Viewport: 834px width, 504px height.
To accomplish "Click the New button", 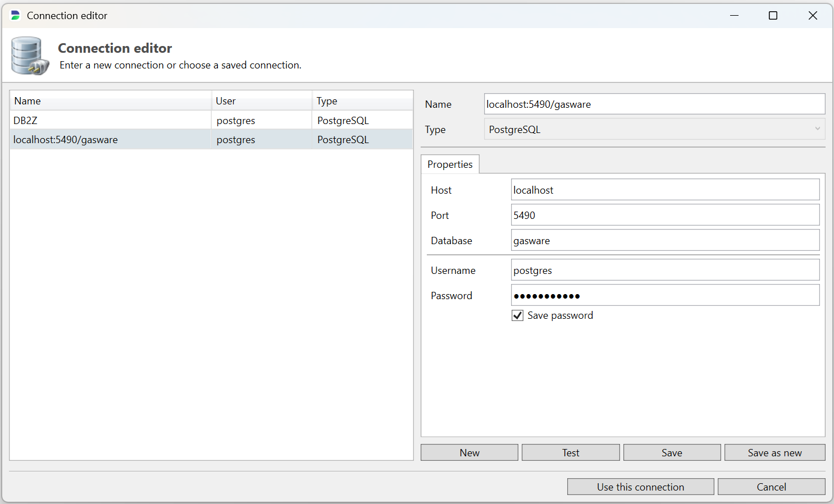I will tap(469, 452).
